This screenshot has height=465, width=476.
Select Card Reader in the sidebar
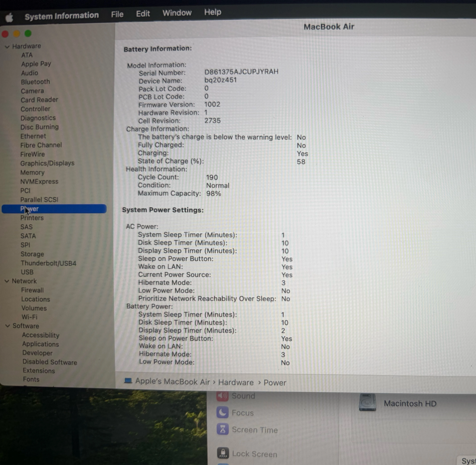pos(39,100)
